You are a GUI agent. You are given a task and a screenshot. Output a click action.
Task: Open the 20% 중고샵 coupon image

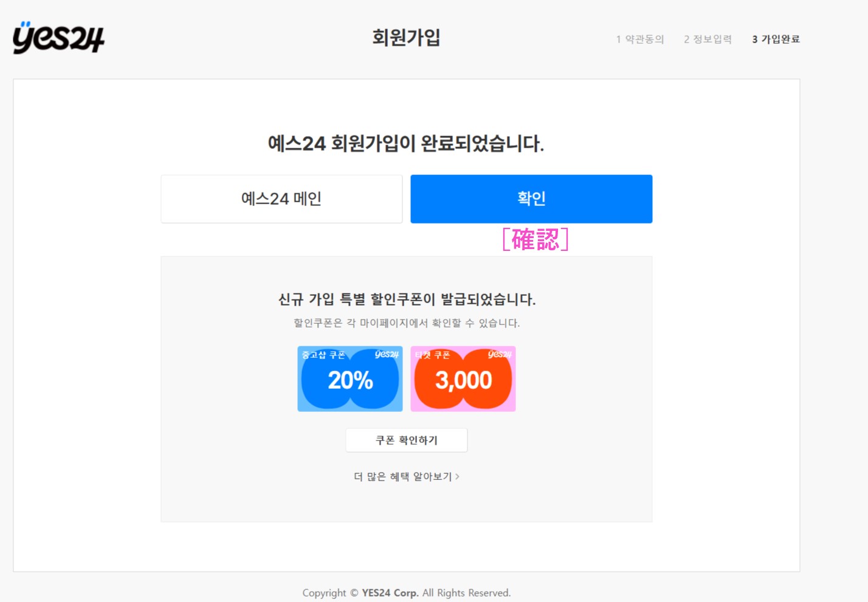click(x=350, y=379)
